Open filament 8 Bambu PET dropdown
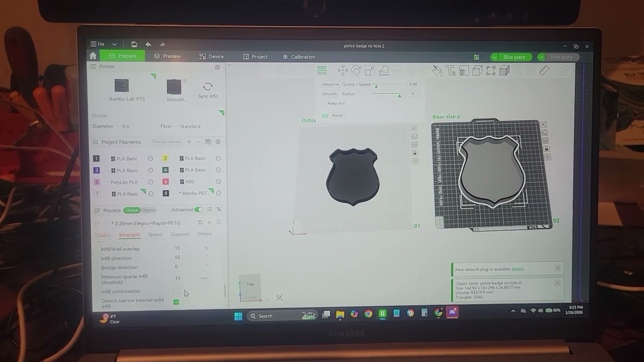Viewport: 644px width, 362px height. (194, 193)
